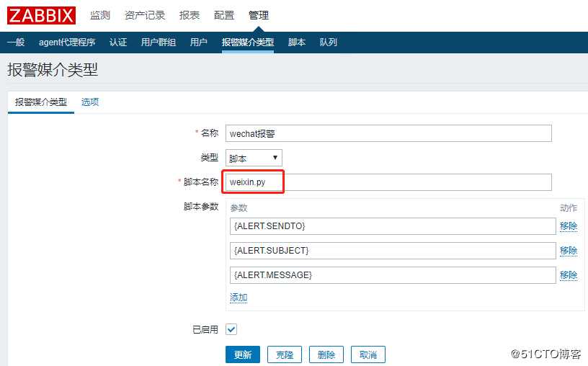The image size is (588, 366).
Task: Click the 脚本名称 field with weixin.py
Action: [388, 182]
